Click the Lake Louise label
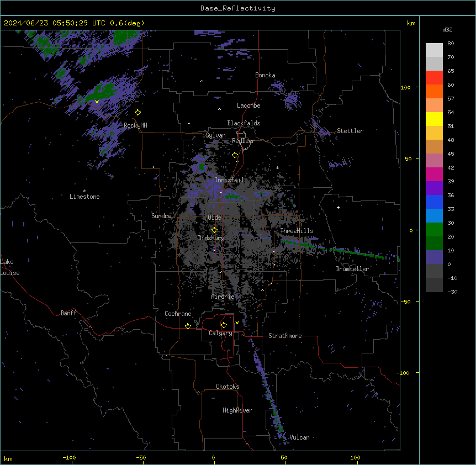The image size is (476, 465). (x=10, y=267)
